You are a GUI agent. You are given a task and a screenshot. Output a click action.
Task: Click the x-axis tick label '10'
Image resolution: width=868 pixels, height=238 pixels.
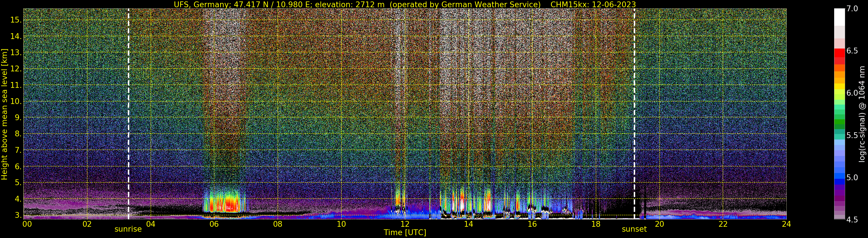click(x=341, y=224)
